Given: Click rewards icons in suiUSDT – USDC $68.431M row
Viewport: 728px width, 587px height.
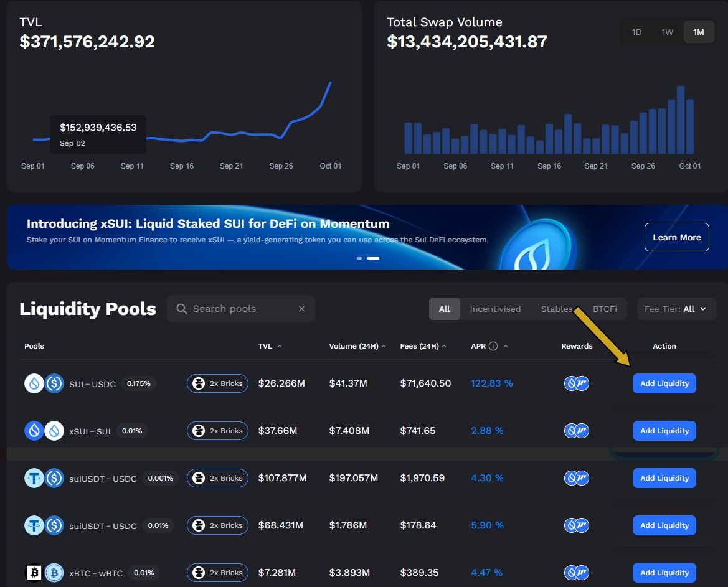Looking at the screenshot, I should [577, 526].
